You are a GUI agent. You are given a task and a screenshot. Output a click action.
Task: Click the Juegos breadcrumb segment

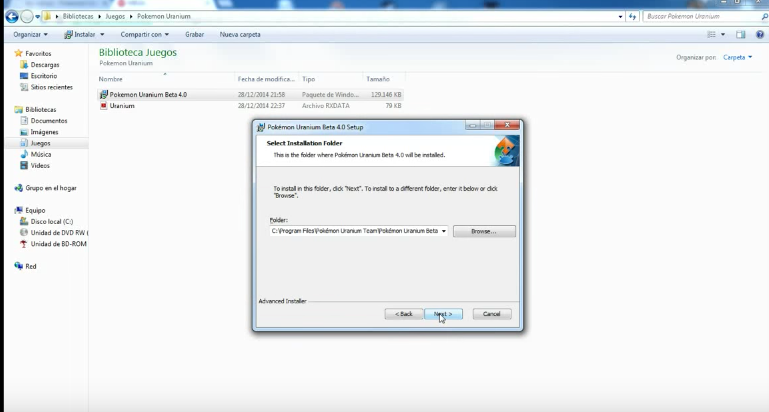[x=115, y=16]
